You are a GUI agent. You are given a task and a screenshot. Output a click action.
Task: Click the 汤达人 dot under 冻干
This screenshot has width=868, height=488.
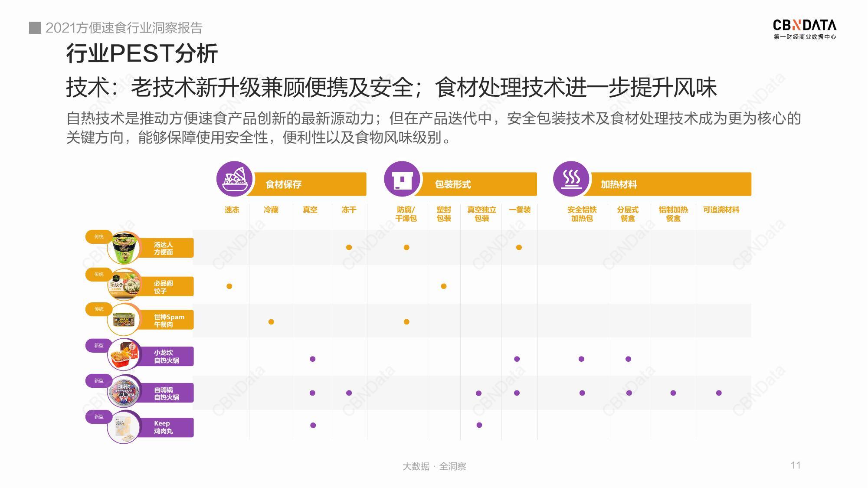tap(349, 247)
